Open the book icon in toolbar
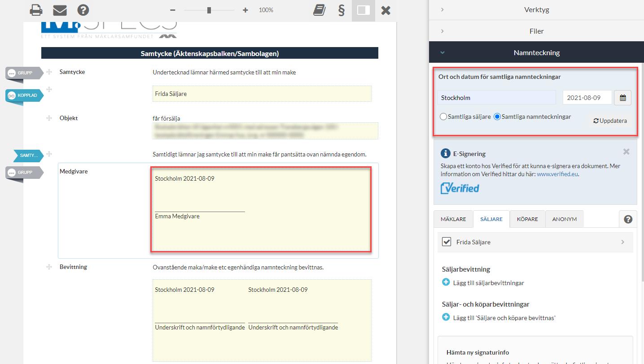This screenshot has height=364, width=644. 319,10
